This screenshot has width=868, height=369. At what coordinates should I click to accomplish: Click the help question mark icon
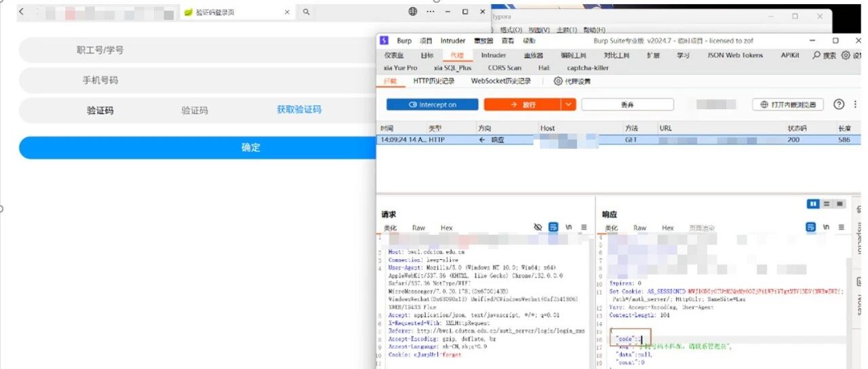[839, 104]
